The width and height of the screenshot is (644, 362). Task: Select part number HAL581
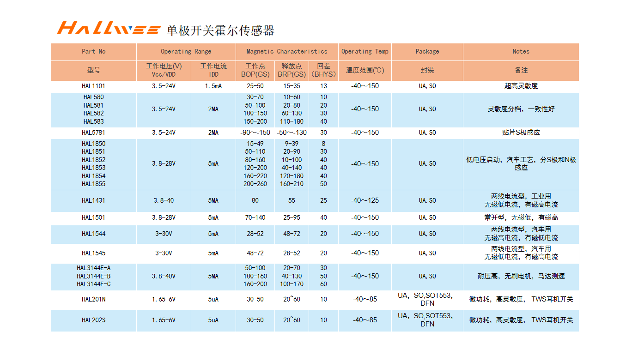click(94, 105)
